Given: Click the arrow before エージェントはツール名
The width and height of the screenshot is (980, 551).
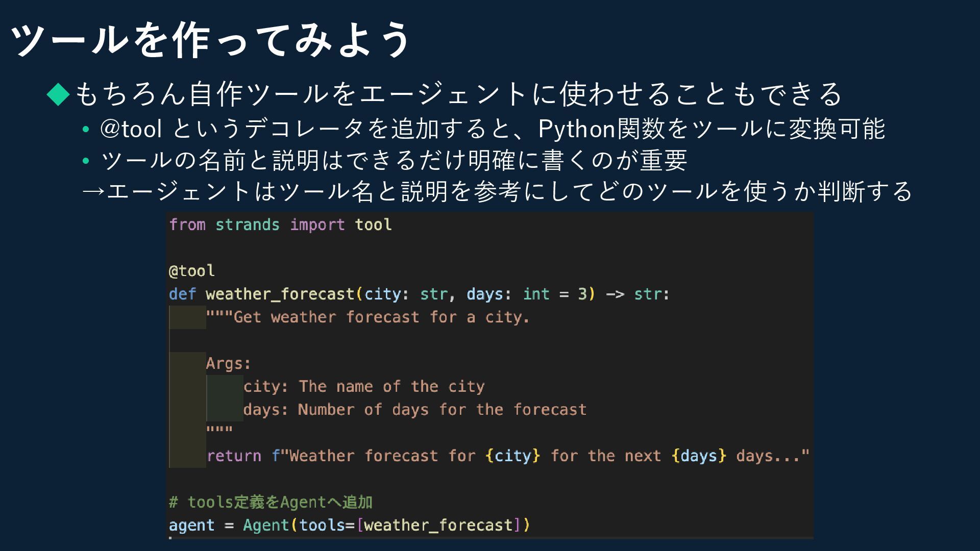Looking at the screenshot, I should pos(94,191).
